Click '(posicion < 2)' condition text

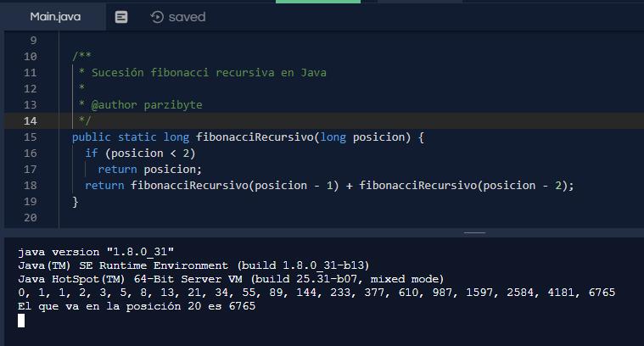(150, 153)
